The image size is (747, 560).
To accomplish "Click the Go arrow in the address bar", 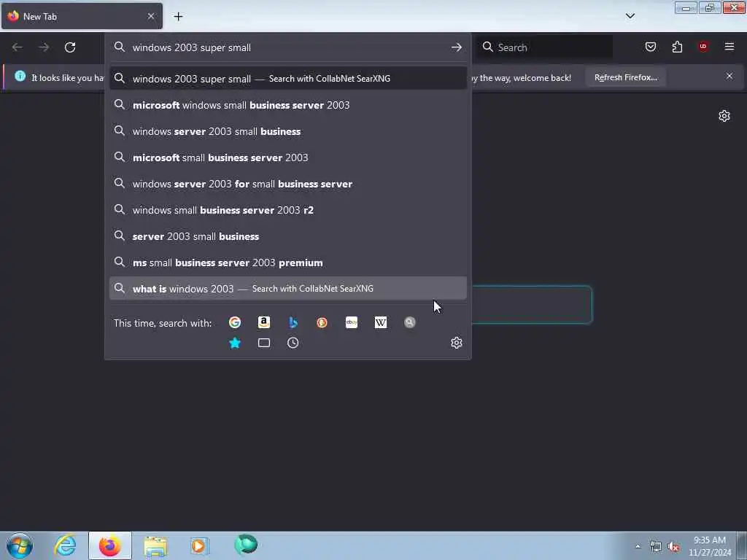I will (x=457, y=47).
